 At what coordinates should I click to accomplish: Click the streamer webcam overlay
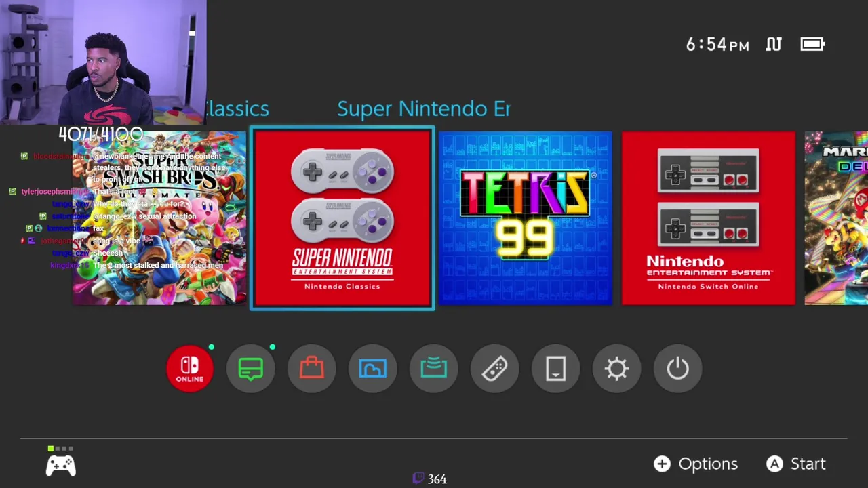103,62
